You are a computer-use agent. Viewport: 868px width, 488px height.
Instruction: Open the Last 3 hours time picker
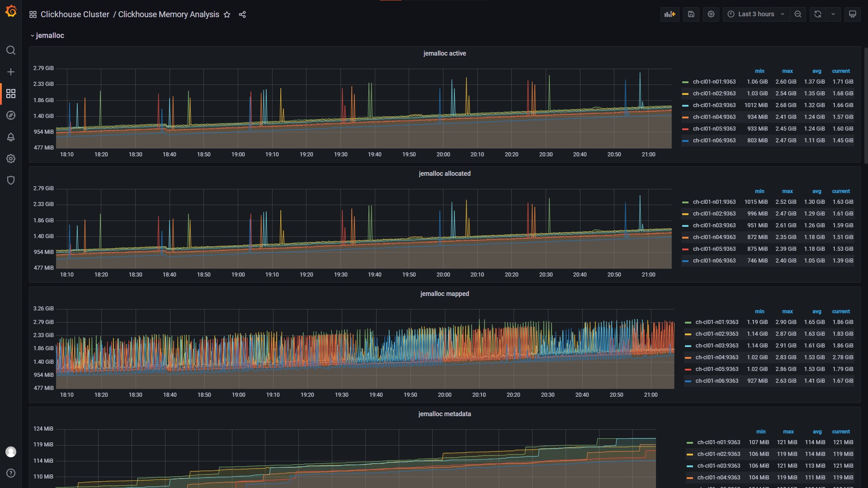[x=755, y=14]
